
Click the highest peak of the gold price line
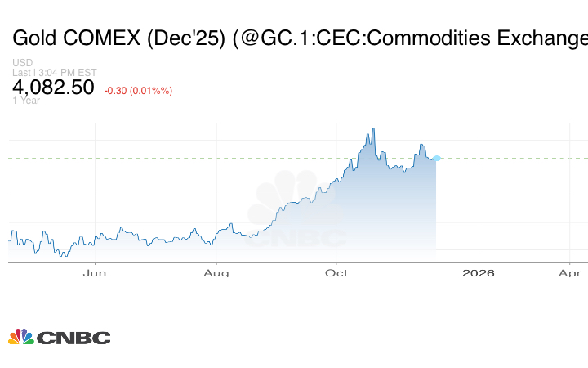tap(373, 128)
